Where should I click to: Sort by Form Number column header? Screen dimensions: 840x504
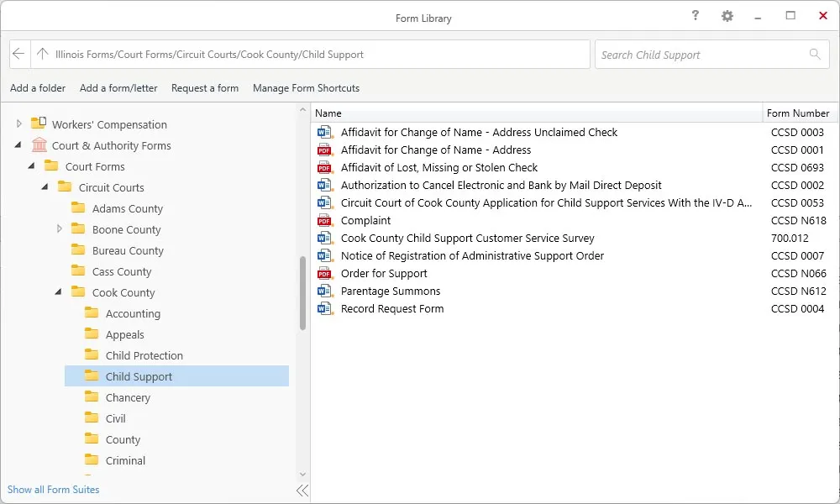coord(800,113)
